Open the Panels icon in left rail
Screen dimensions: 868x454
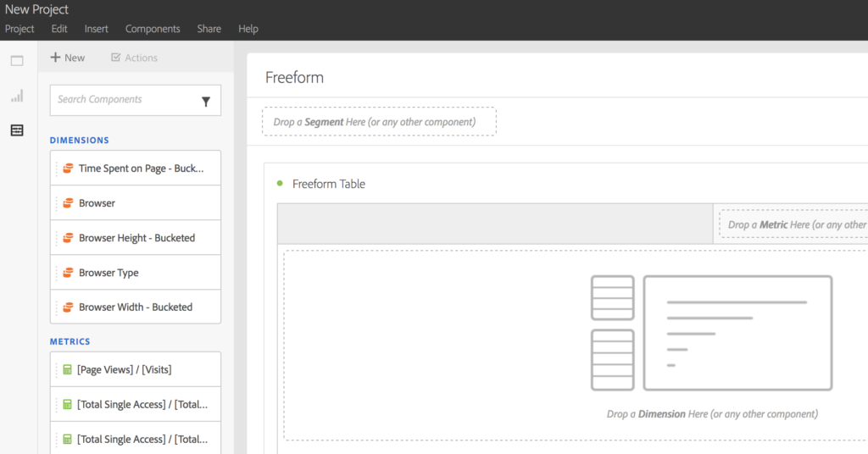click(x=17, y=61)
